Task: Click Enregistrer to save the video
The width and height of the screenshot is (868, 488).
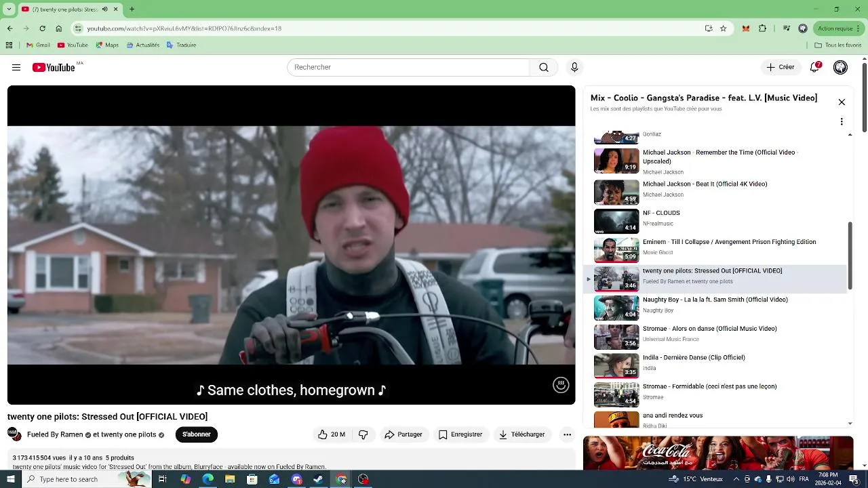Action: [x=460, y=434]
